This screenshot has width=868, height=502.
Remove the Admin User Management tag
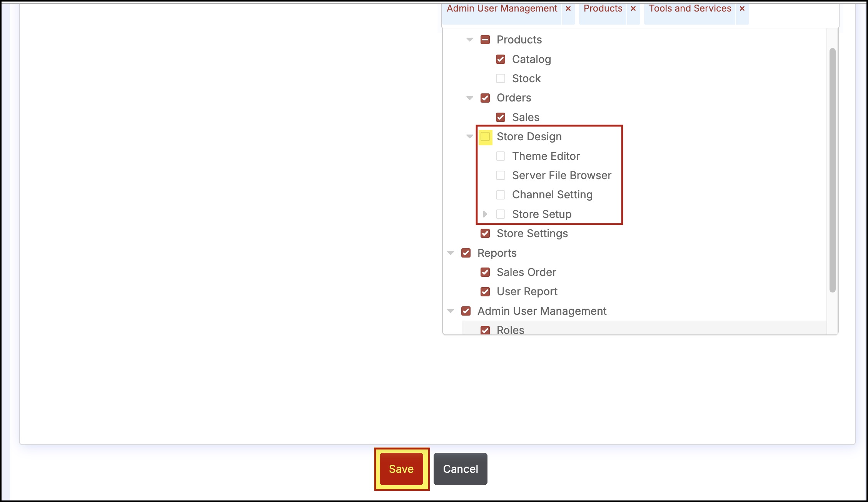coord(568,8)
